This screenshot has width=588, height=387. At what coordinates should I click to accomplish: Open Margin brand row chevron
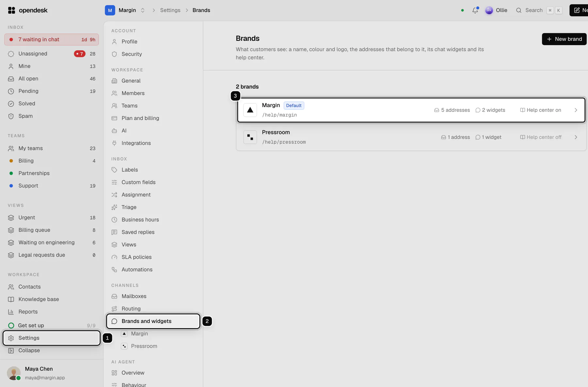pyautogui.click(x=576, y=110)
